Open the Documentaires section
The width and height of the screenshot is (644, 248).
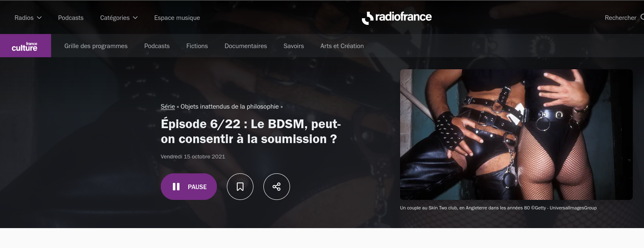pyautogui.click(x=246, y=46)
